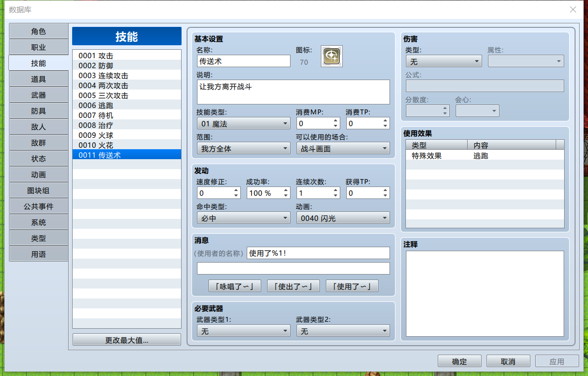Click the 取消 button

(508, 362)
